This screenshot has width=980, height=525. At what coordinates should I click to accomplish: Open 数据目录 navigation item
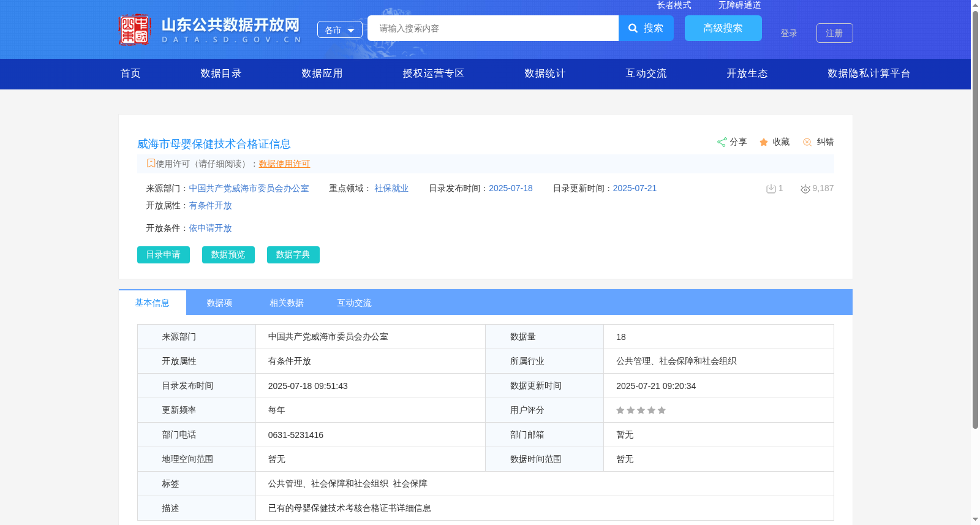pos(221,74)
